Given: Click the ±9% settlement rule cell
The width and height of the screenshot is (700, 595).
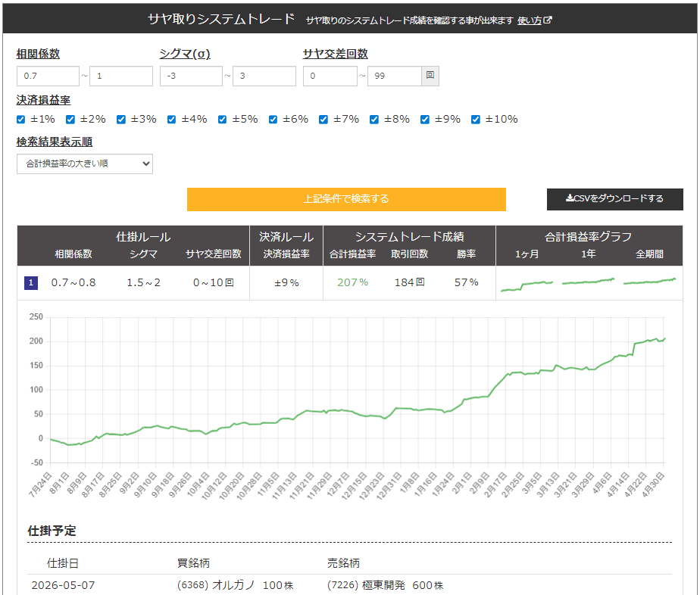Looking at the screenshot, I should click(x=286, y=283).
